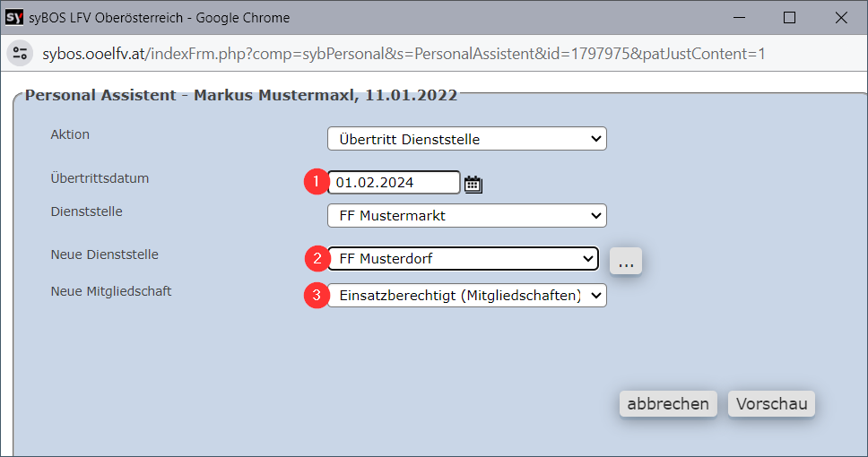Click the syBOS logo in title bar
Screen dimensions: 868x457
pos(13,18)
